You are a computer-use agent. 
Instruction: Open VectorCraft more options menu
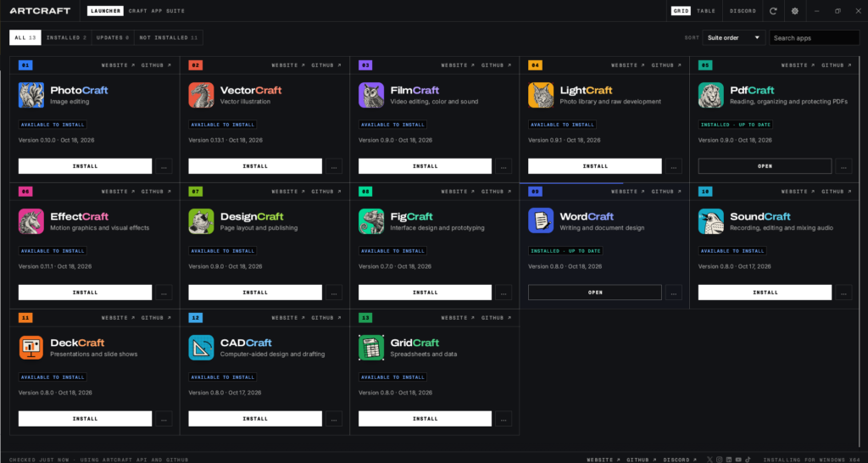[334, 166]
